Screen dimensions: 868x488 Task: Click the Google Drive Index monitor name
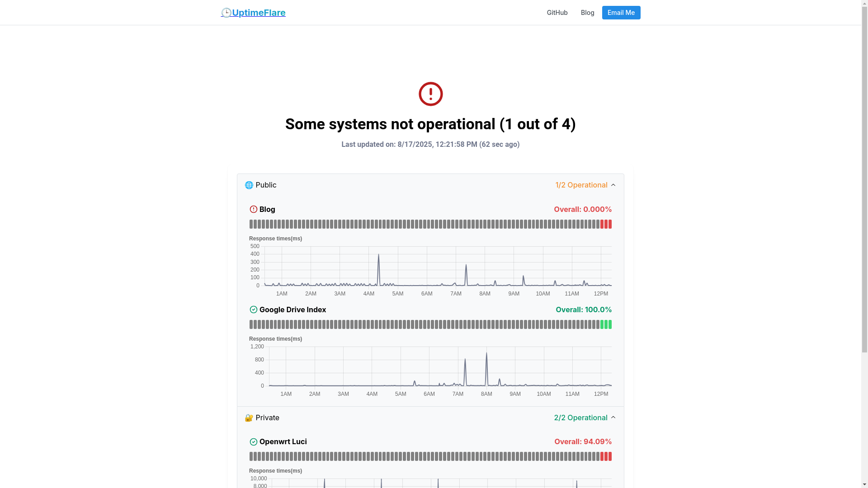click(x=292, y=310)
